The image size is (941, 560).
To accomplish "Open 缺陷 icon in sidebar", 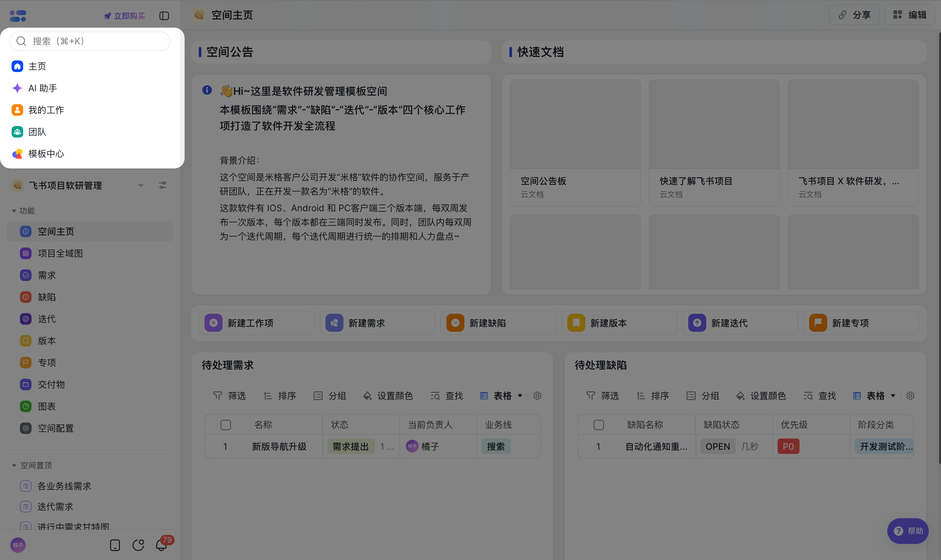I will (26, 297).
